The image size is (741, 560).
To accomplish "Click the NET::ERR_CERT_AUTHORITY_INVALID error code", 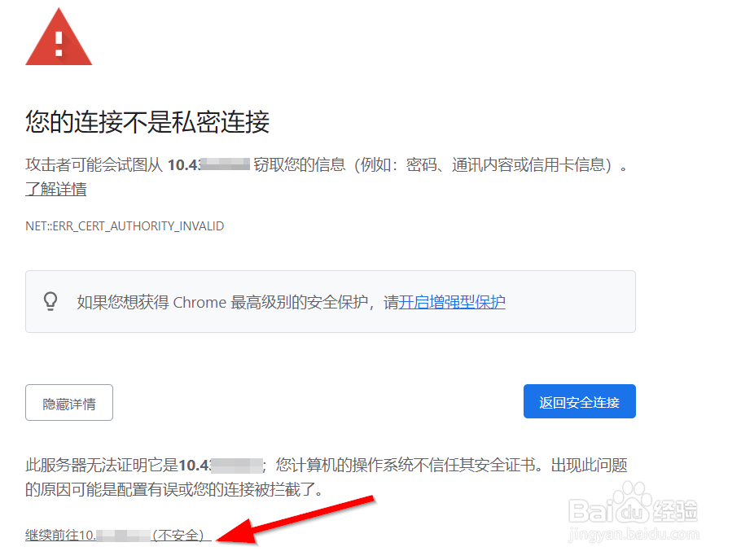I will [x=125, y=226].
